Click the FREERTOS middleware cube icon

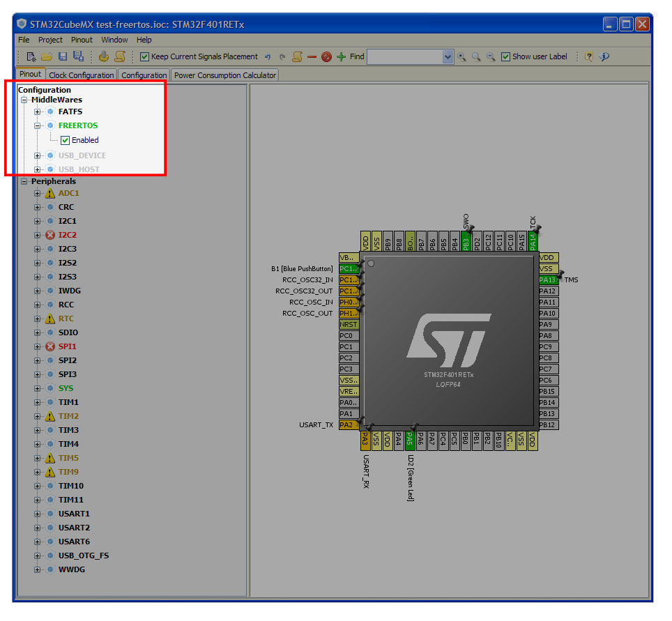coord(50,125)
